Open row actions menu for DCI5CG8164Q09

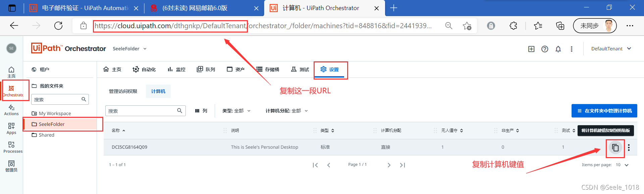tap(629, 147)
